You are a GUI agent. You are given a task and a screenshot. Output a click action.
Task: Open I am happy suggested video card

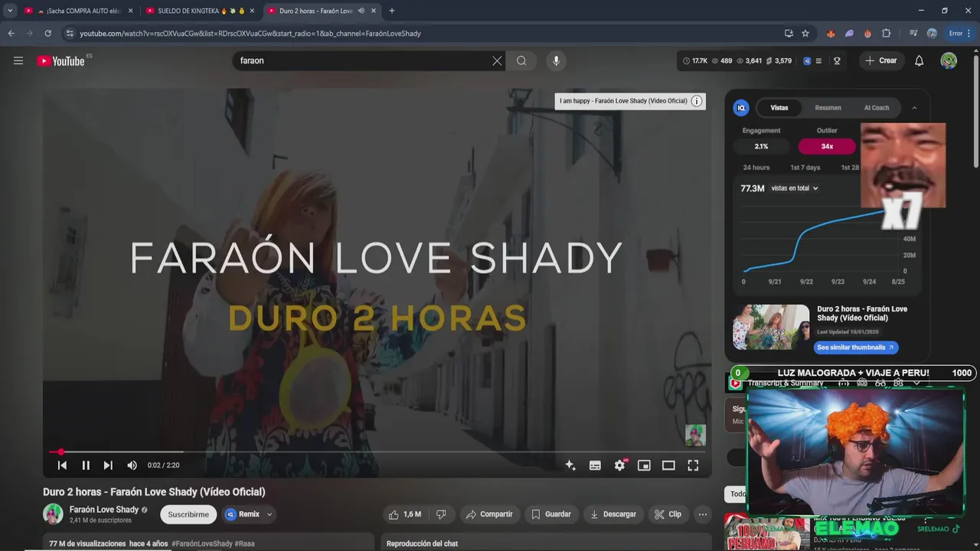click(x=630, y=101)
